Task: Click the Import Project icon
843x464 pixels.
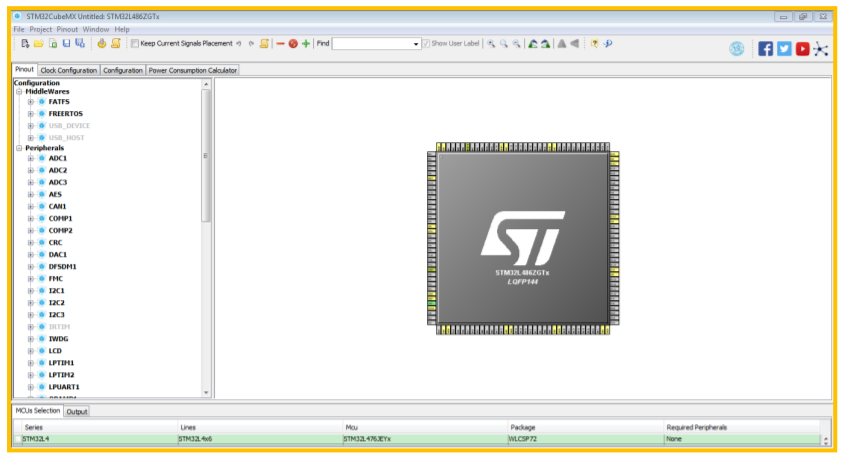Action: point(53,44)
